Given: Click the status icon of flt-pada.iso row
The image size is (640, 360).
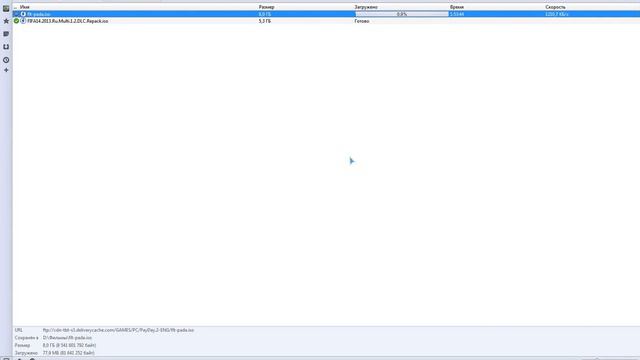Looking at the screenshot, I should (16, 14).
